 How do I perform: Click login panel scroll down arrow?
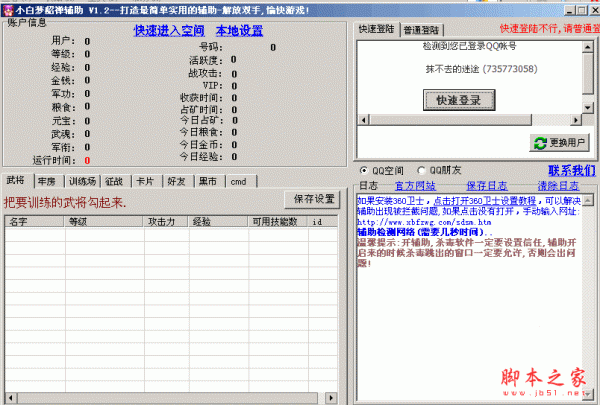[588, 108]
